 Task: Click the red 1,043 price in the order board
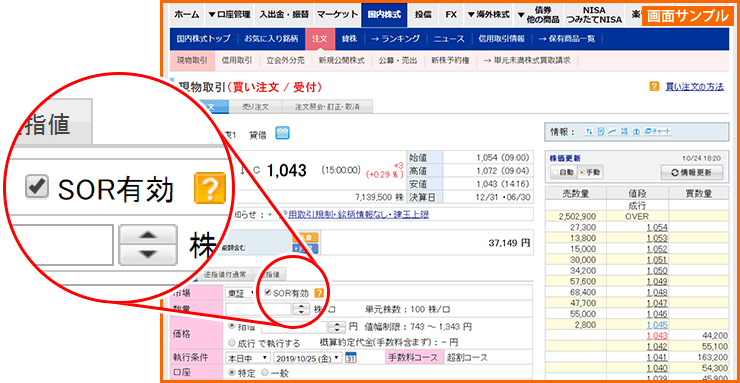click(657, 336)
